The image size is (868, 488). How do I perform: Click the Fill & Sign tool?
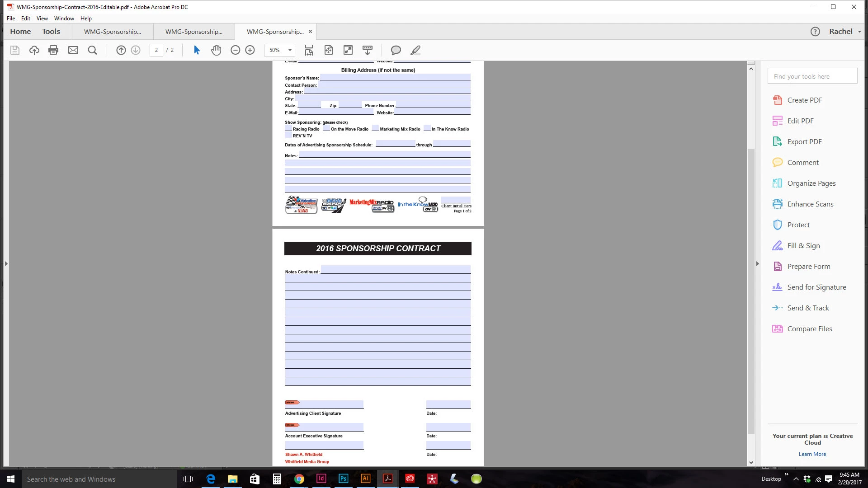[803, 245]
